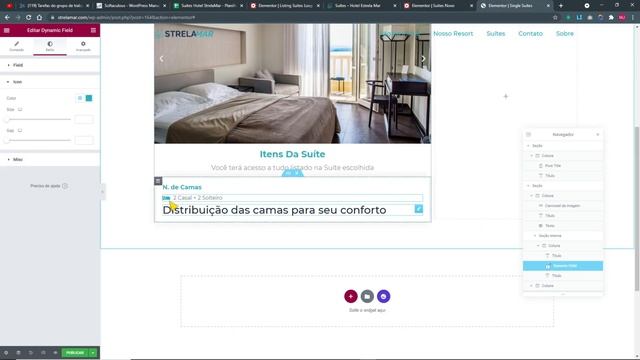This screenshot has width=640, height=360.
Task: Expand the Field section
Action: 50,65
